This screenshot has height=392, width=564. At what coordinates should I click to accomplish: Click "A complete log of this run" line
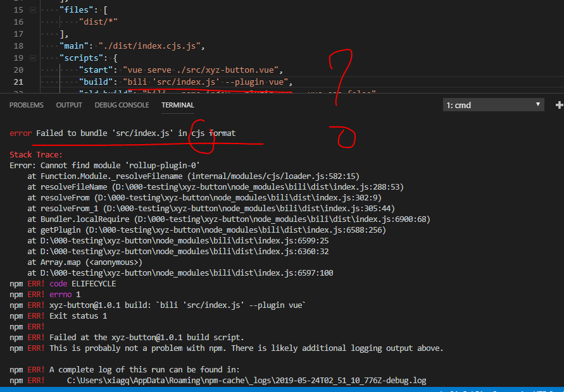coord(125,370)
